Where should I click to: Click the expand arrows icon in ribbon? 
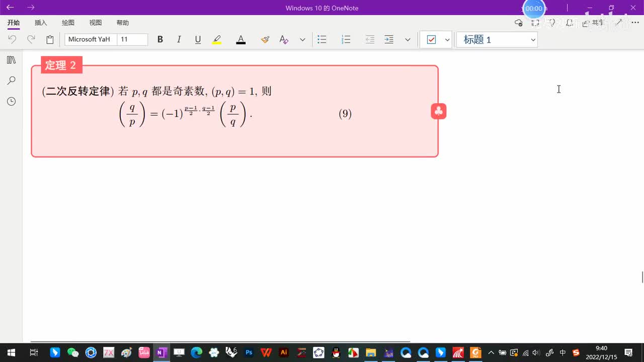coord(619,23)
